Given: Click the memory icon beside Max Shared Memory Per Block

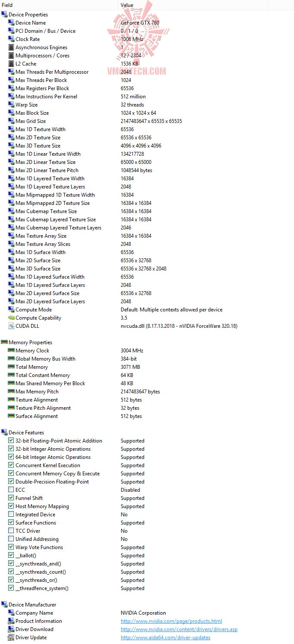Looking at the screenshot, I should pyautogui.click(x=11, y=383).
